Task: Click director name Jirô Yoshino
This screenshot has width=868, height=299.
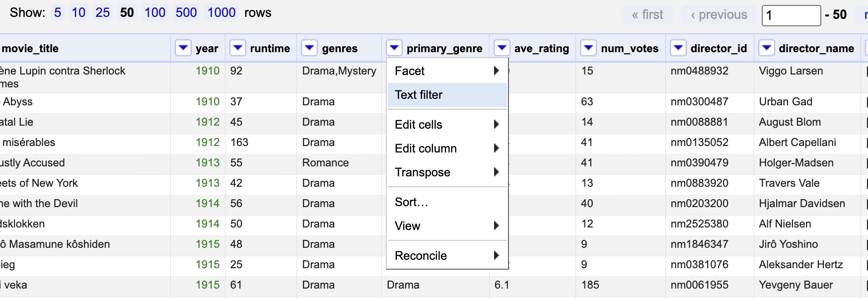Action: 788,244
